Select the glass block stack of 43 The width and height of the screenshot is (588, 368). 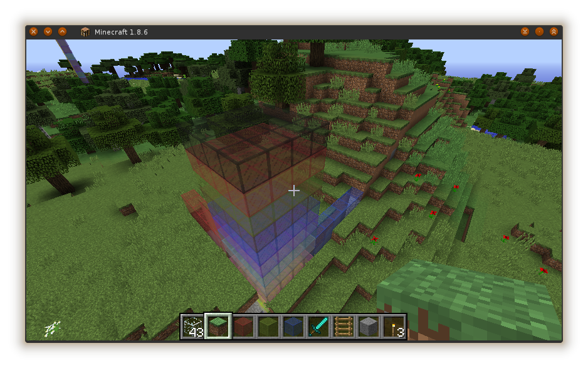coord(193,327)
